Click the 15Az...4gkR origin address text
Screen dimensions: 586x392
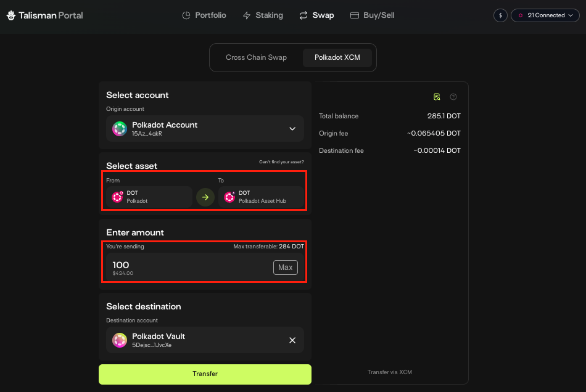(x=147, y=134)
